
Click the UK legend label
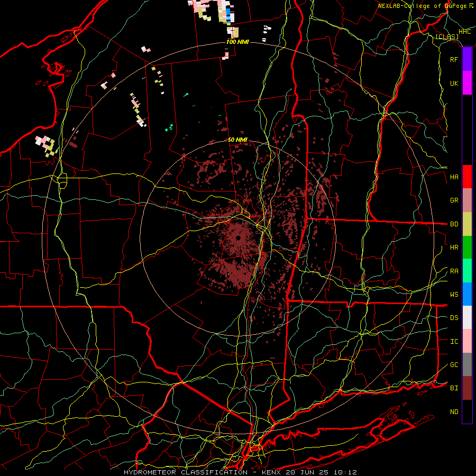click(x=454, y=83)
